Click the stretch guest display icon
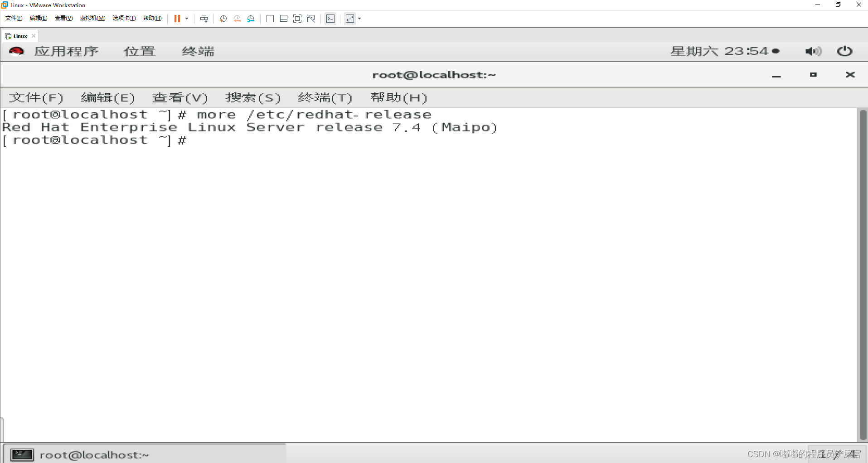 pyautogui.click(x=350, y=19)
